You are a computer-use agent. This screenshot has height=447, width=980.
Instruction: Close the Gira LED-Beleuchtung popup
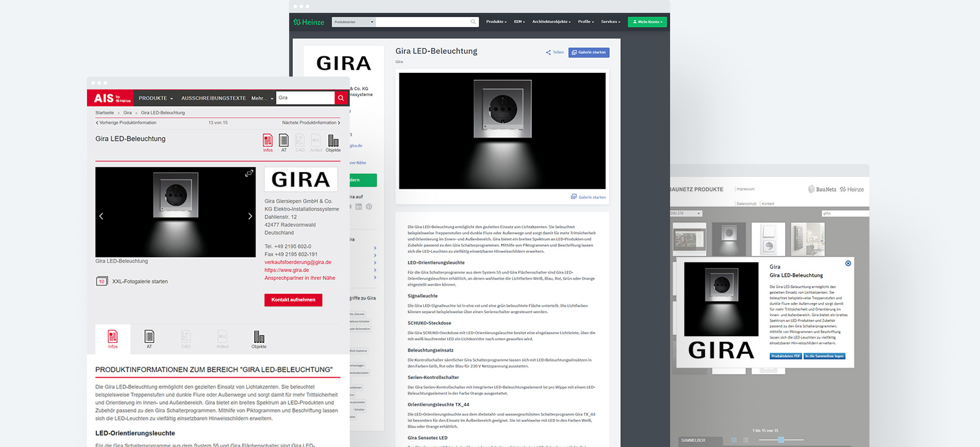pos(848,263)
